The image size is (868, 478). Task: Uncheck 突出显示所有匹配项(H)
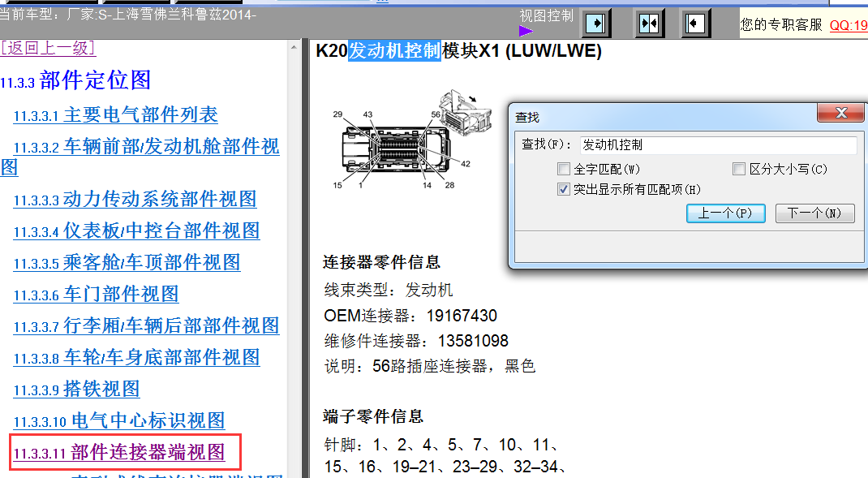[x=564, y=189]
